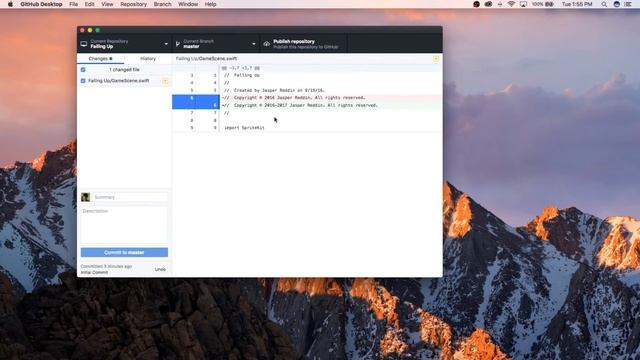Viewport: 640px width, 360px height.
Task: Click the commit author avatar
Action: point(85,197)
